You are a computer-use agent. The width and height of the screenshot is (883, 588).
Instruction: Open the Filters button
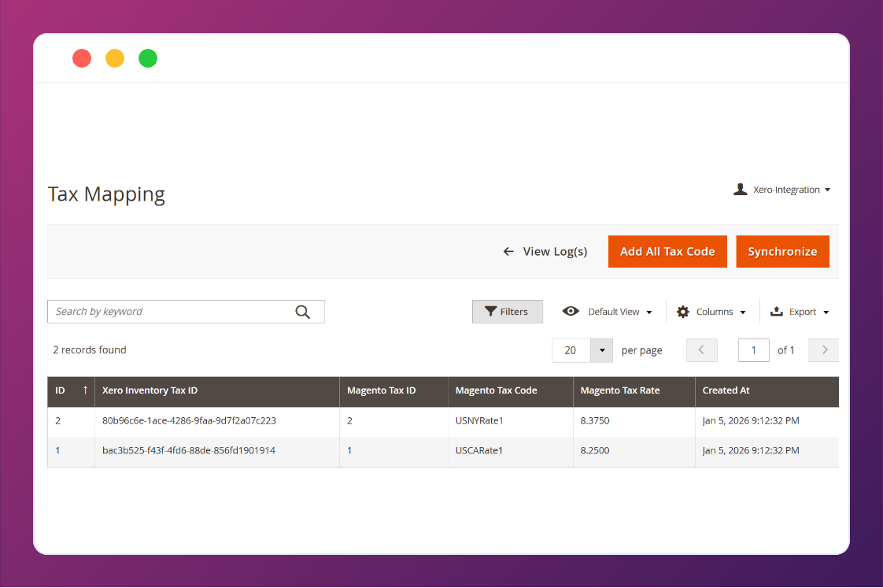click(508, 312)
